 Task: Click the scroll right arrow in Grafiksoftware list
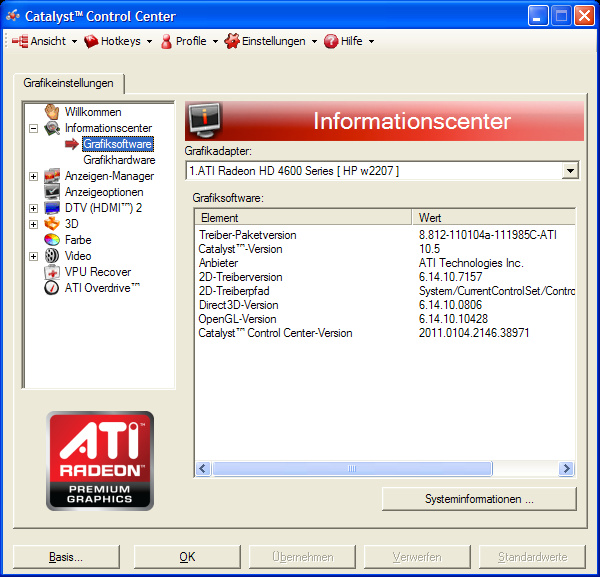[x=566, y=468]
